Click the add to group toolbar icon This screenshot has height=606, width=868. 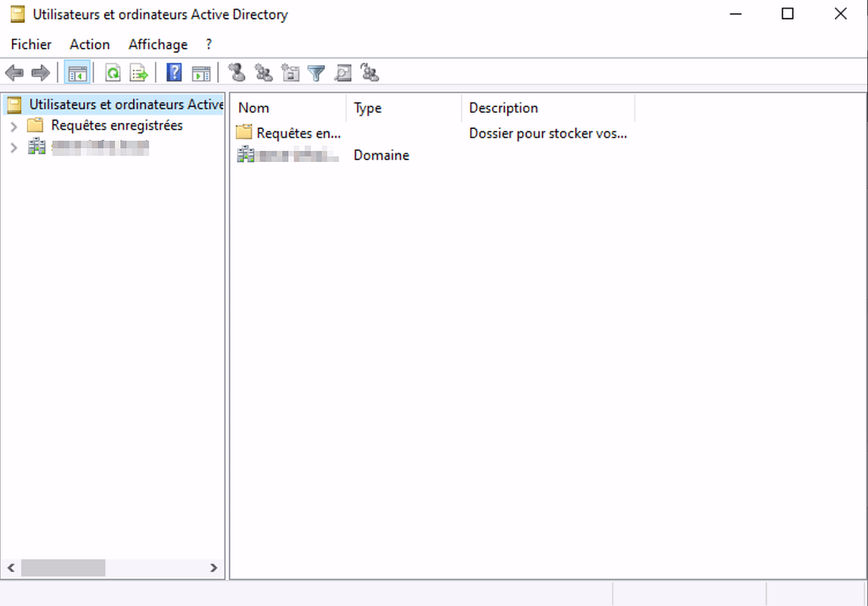click(370, 74)
